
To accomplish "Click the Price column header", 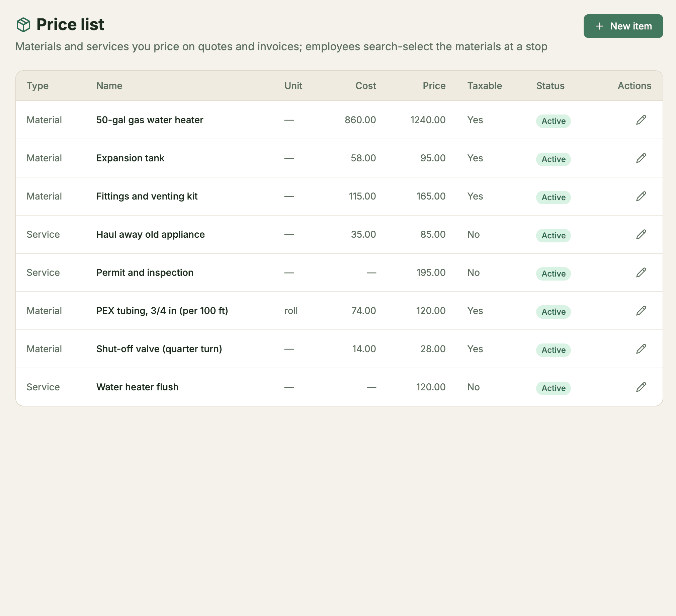I will click(x=434, y=86).
